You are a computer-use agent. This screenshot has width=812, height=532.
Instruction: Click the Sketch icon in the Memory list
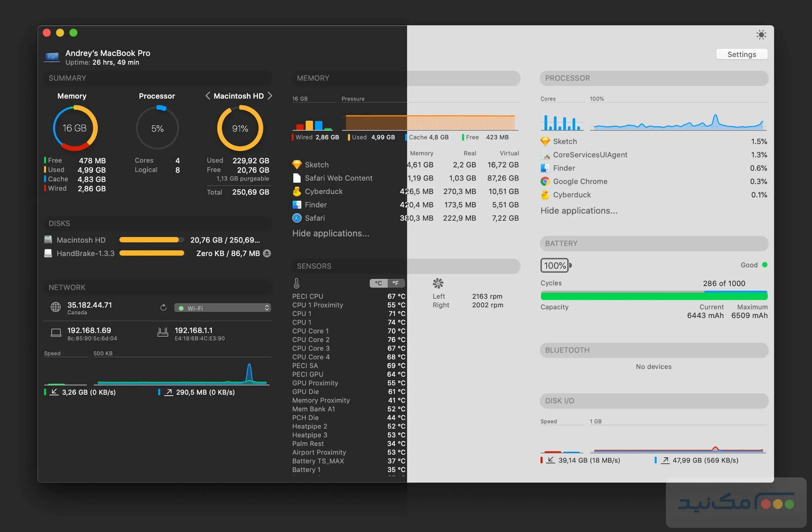coord(297,164)
